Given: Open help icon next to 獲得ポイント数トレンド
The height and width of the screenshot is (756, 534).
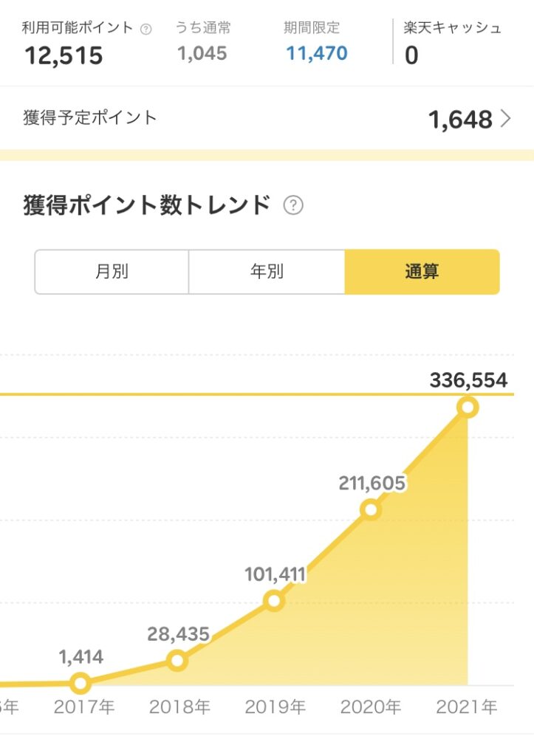Looking at the screenshot, I should 293,205.
